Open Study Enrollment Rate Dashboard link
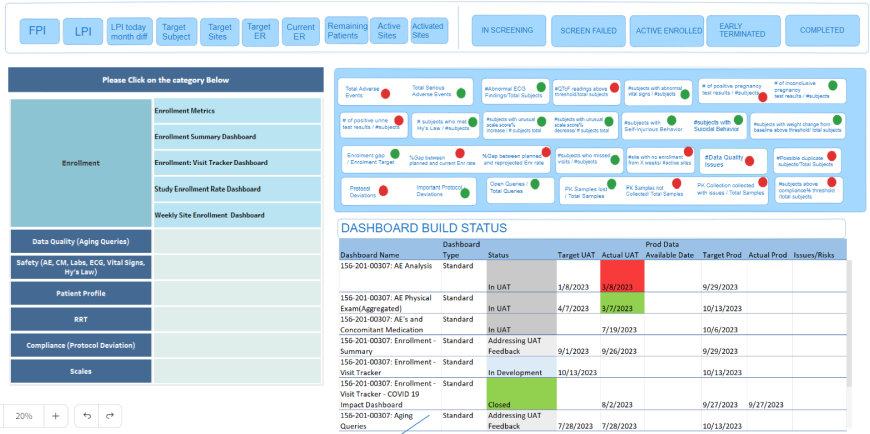The height and width of the screenshot is (434, 870). pyautogui.click(x=237, y=189)
